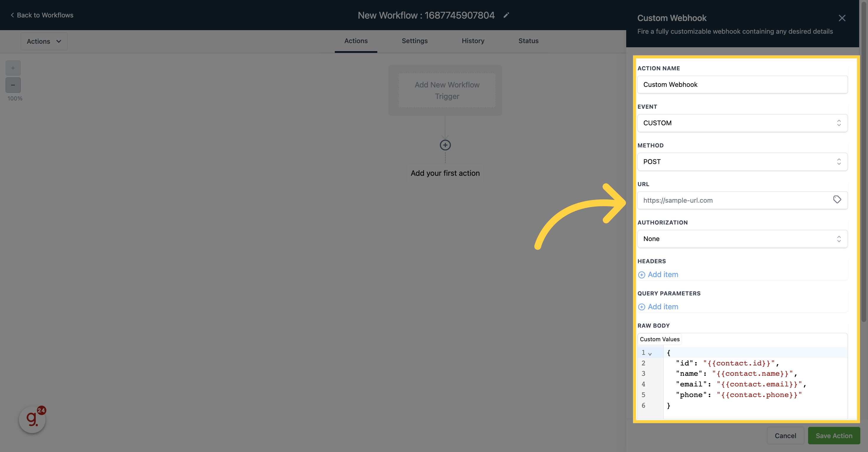
Task: Click the Cancel button
Action: click(x=785, y=435)
